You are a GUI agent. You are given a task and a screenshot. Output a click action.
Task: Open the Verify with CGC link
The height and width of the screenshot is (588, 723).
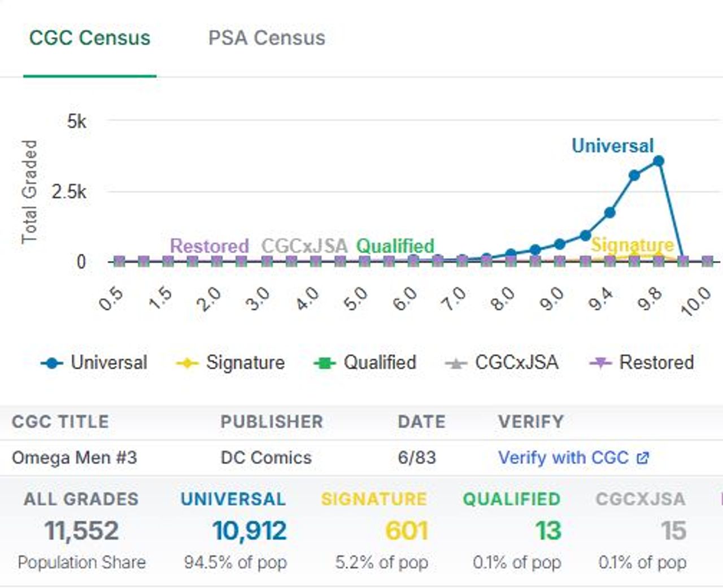pos(563,458)
